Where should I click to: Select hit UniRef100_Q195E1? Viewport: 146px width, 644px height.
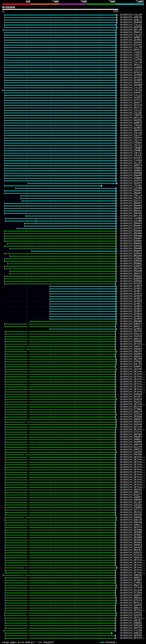131,40
